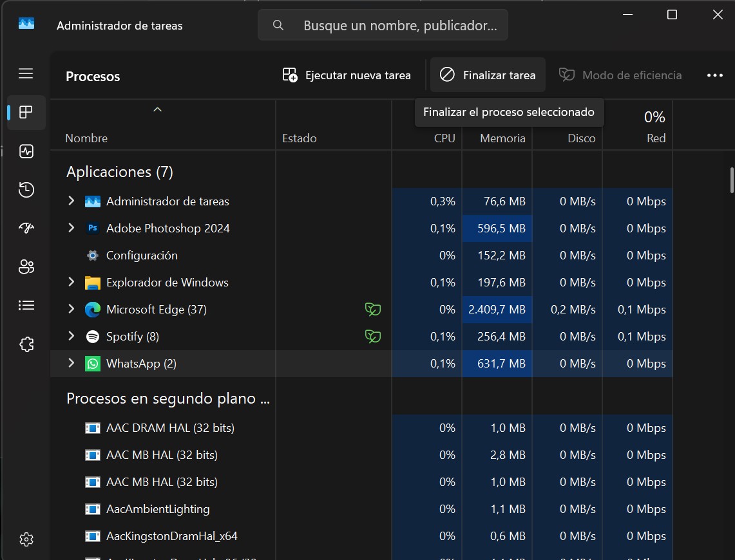The image size is (735, 560).
Task: Expand the Spotify (8) group
Action: (x=72, y=336)
